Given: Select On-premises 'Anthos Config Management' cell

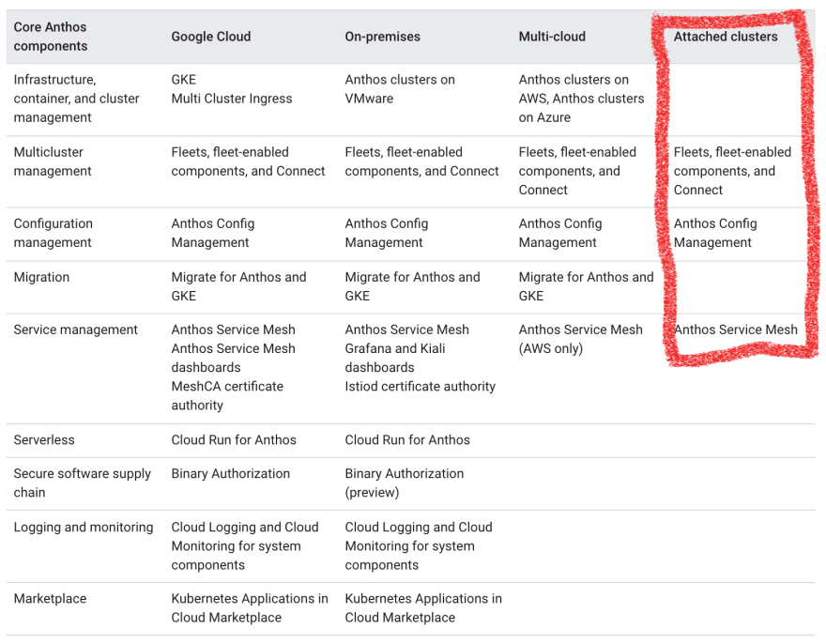Looking at the screenshot, I should click(387, 233).
